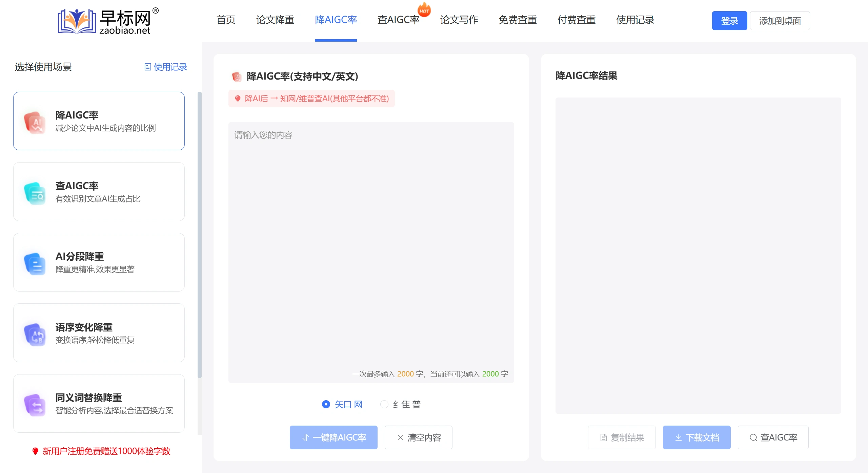
Task: Click the 下载文档 download button
Action: (x=697, y=437)
